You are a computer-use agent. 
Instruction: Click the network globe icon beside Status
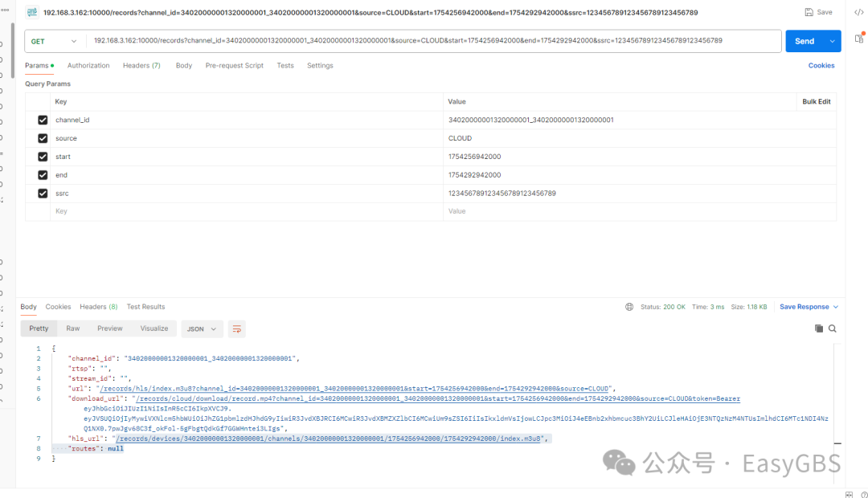pyautogui.click(x=629, y=307)
